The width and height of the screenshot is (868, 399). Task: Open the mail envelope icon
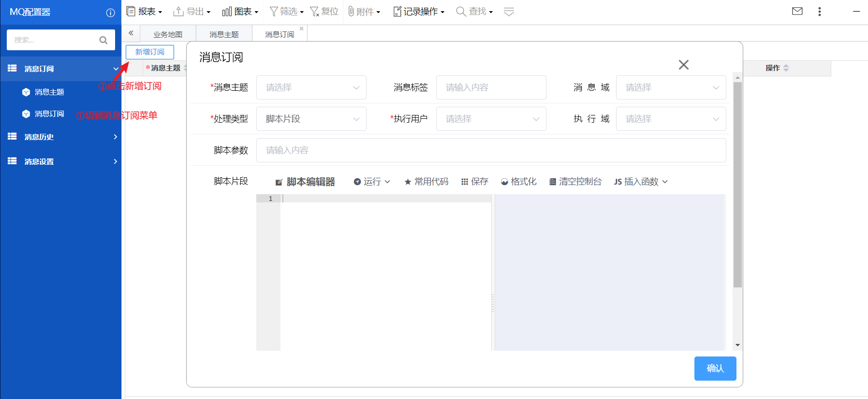[797, 11]
